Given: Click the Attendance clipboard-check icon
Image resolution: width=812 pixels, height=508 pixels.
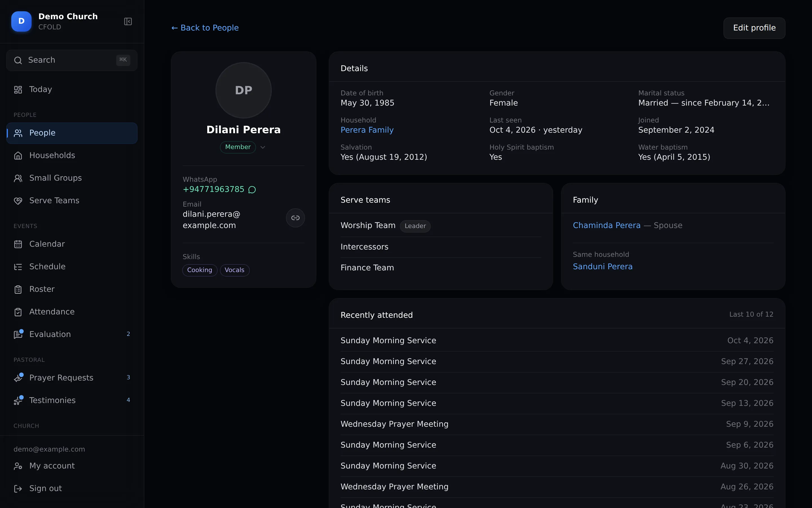Looking at the screenshot, I should click(18, 312).
